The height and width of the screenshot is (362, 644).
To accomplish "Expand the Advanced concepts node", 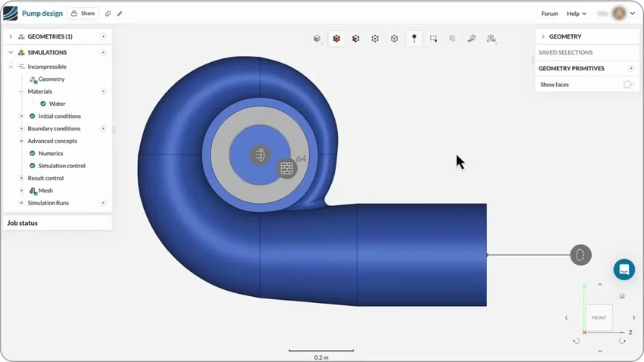I will point(21,141).
